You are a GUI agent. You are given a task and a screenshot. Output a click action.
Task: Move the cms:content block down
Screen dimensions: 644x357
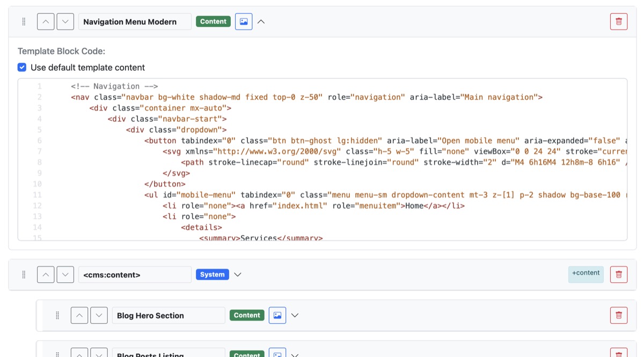click(65, 274)
